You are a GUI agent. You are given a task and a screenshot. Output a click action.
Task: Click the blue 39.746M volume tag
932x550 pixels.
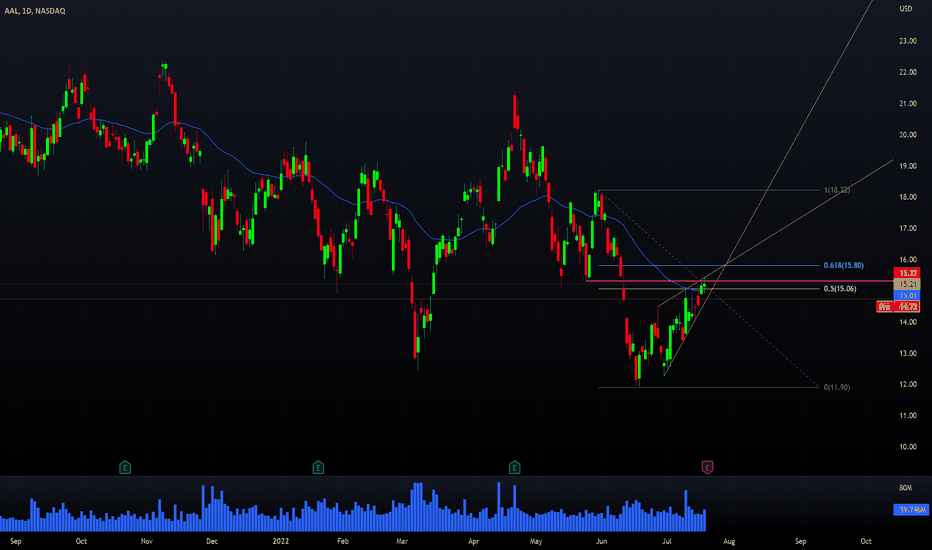[911, 510]
